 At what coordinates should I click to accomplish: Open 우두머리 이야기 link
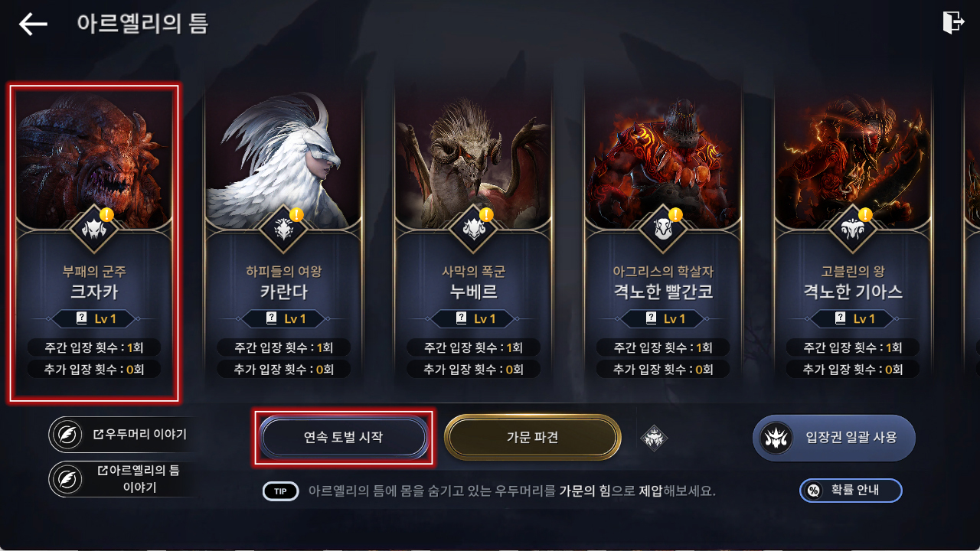(x=119, y=435)
